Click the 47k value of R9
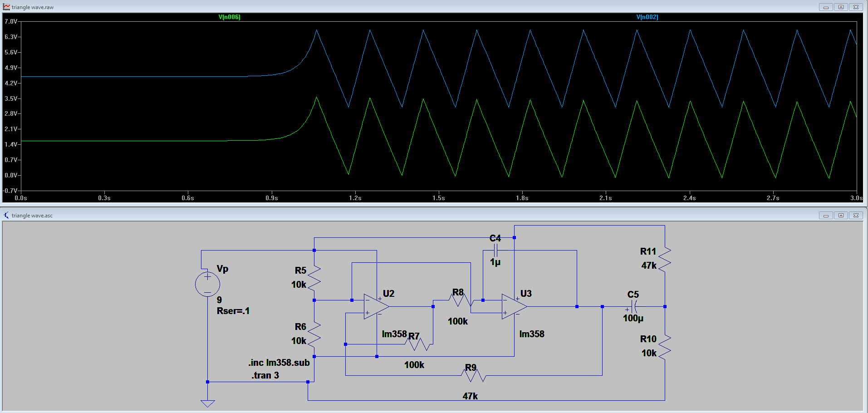Viewport: 868px width, 413px height. 470,396
